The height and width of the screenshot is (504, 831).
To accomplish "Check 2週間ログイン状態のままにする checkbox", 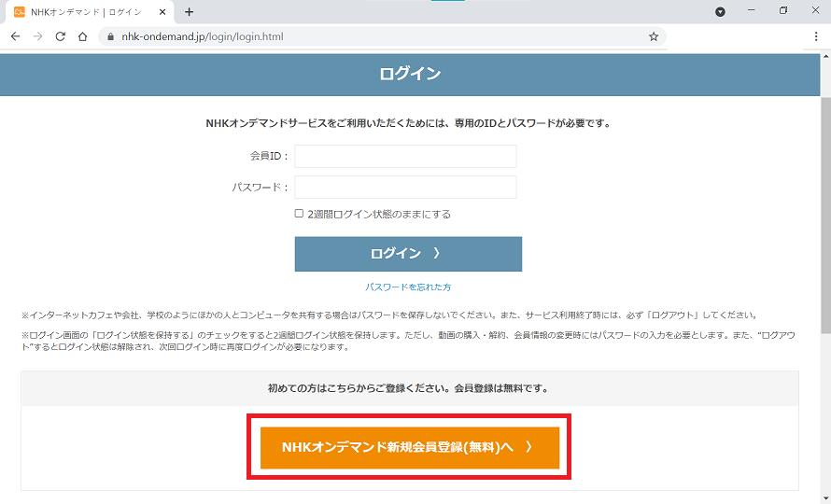I will [299, 214].
